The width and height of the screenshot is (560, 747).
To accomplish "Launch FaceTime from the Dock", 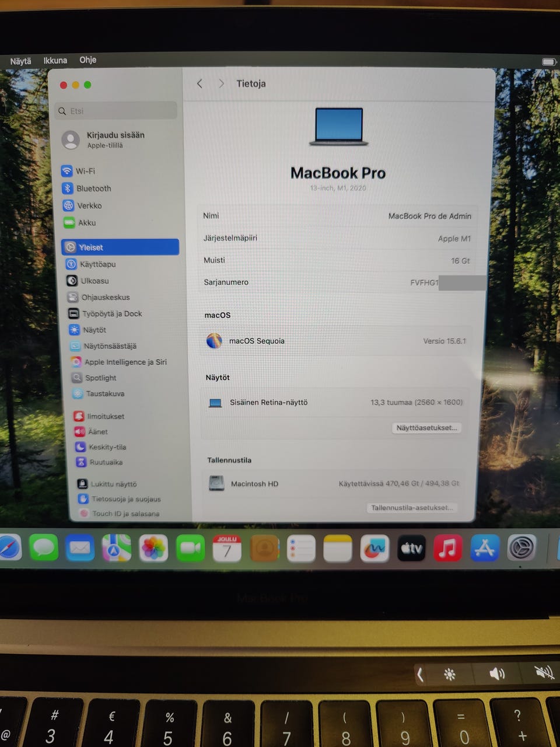I will pos(190,549).
